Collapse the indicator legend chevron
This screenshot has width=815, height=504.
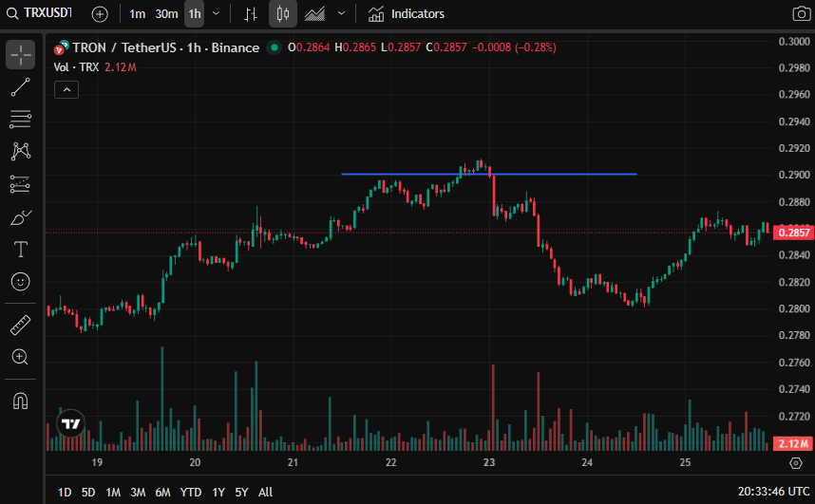pyautogui.click(x=66, y=90)
